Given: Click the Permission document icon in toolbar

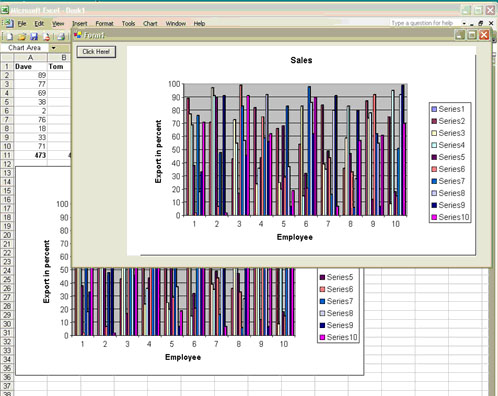Looking at the screenshot, I should [x=47, y=36].
